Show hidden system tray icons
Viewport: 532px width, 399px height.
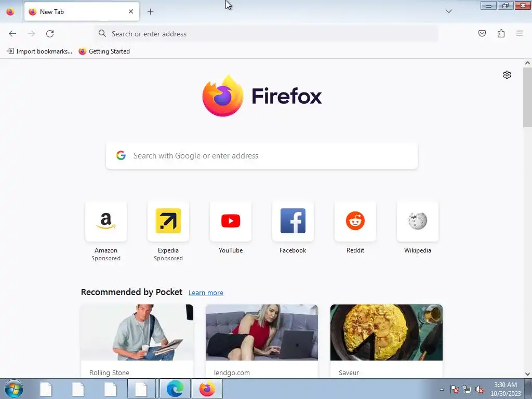coord(442,389)
